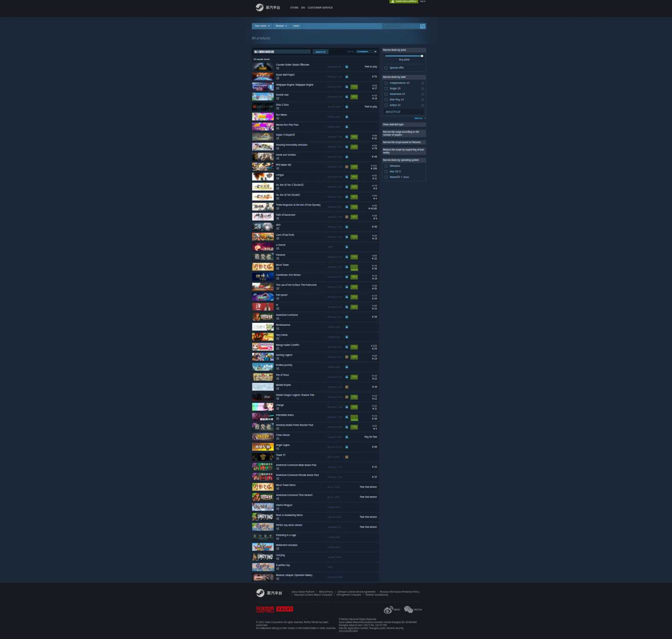
Task: Click the Any price slider handle
Action: (423, 55)
